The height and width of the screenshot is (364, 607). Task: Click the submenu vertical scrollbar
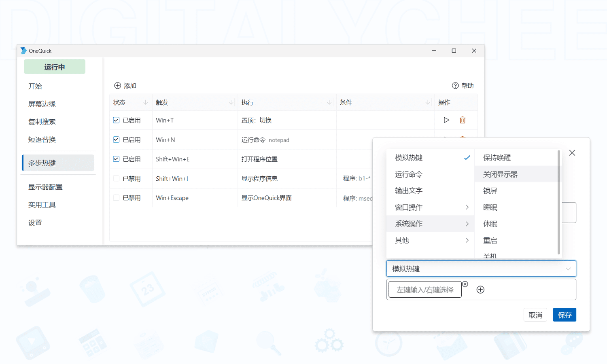[x=559, y=202]
